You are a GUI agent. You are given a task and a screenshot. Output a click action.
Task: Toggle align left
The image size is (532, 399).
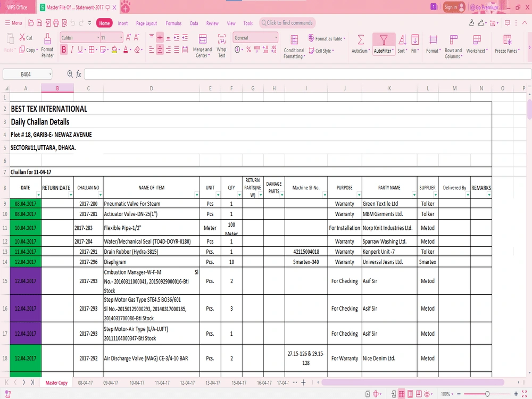tap(151, 50)
